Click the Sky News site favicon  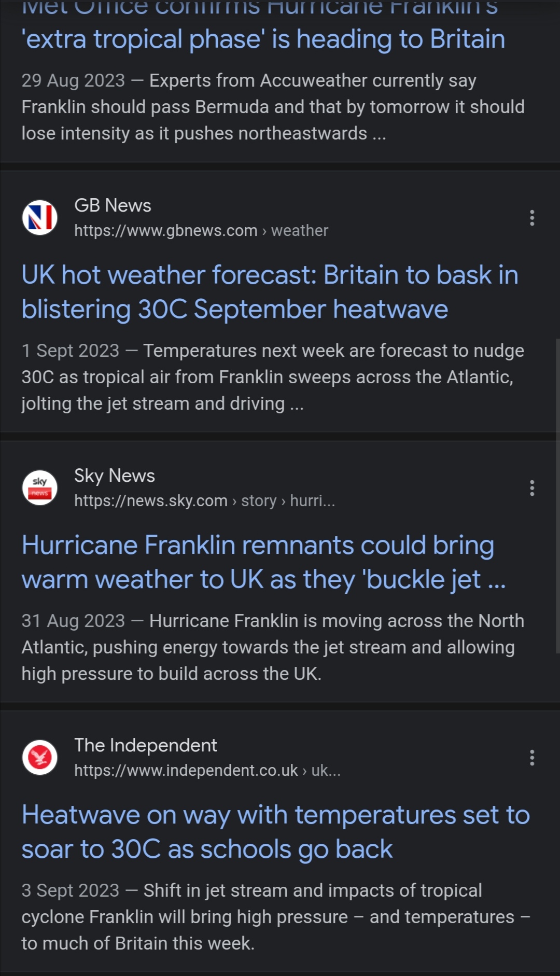[40, 487]
